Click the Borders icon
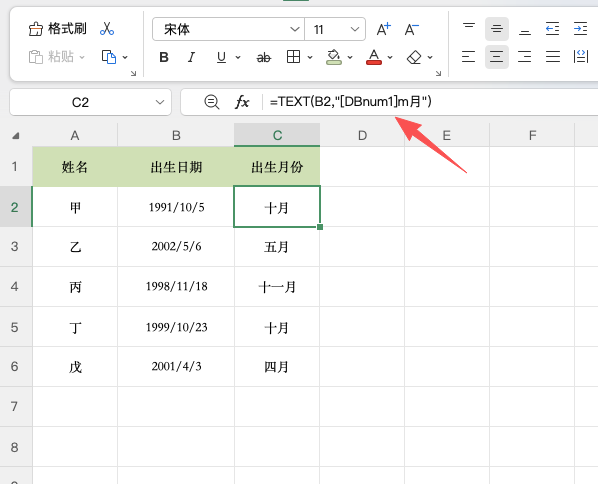This screenshot has height=484, width=598. point(293,57)
